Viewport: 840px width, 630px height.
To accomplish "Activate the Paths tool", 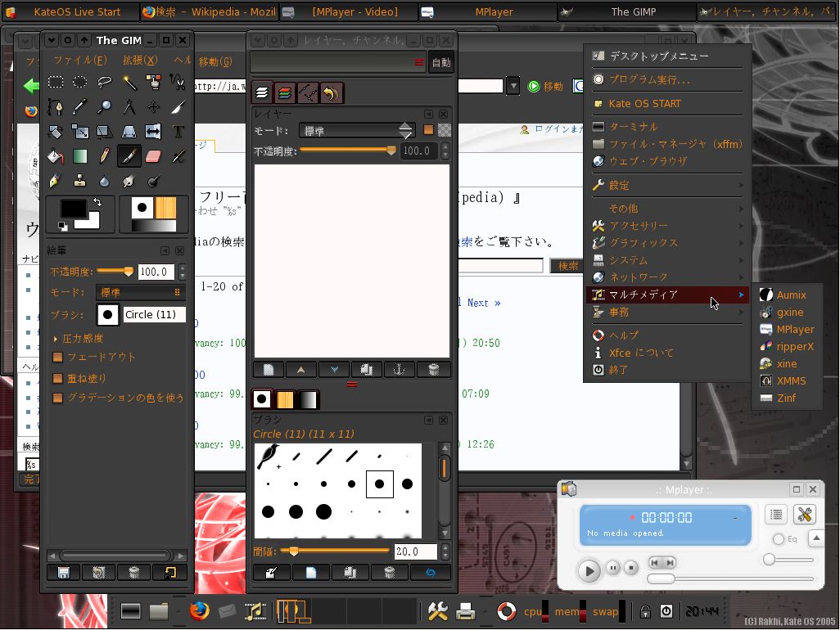I will [56, 106].
